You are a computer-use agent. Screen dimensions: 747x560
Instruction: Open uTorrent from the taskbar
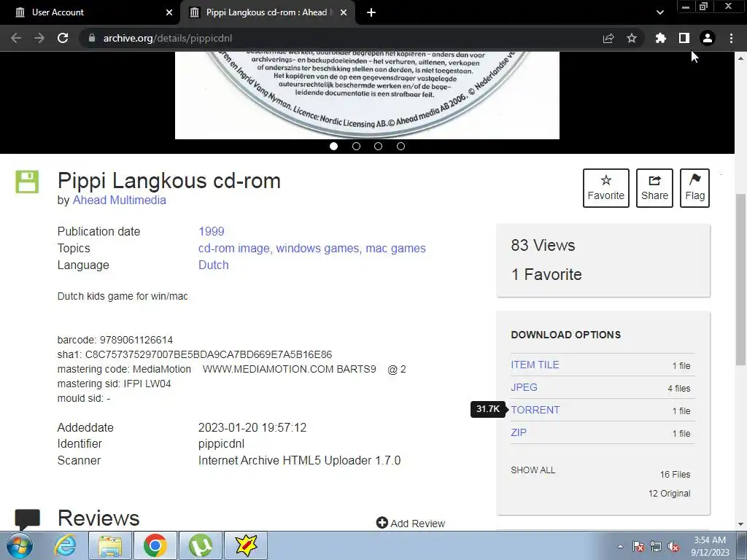(x=201, y=545)
